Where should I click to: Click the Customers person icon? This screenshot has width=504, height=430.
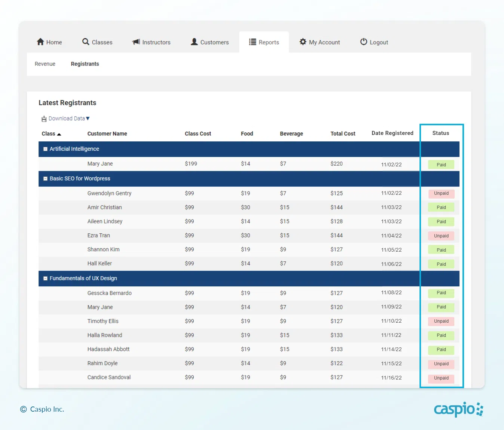194,42
